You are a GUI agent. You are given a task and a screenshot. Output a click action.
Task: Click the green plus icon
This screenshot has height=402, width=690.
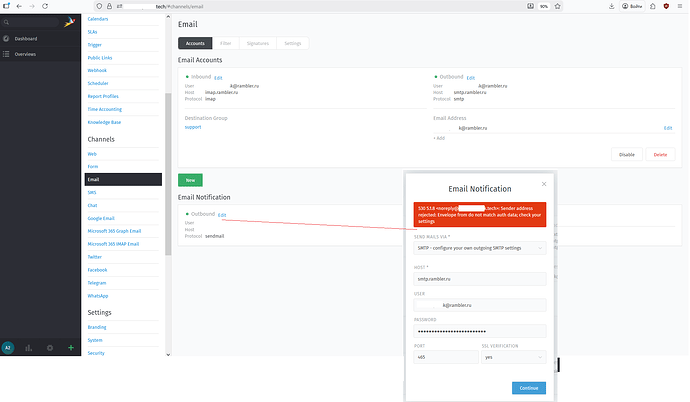(70, 347)
